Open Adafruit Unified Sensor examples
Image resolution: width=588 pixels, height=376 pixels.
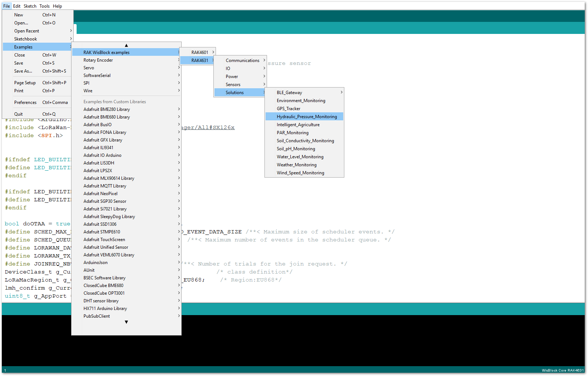point(126,247)
